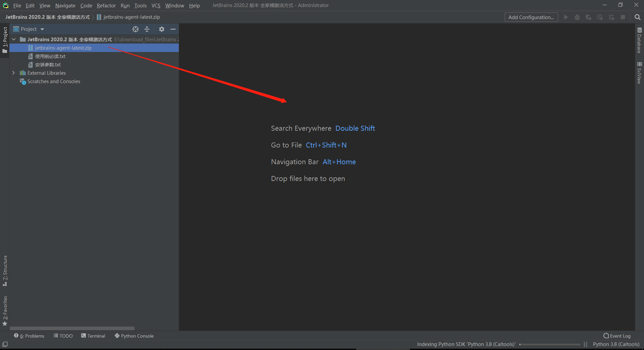The width and height of the screenshot is (644, 350).
Task: Click the PyCharm application icon in title bar
Action: coord(6,5)
